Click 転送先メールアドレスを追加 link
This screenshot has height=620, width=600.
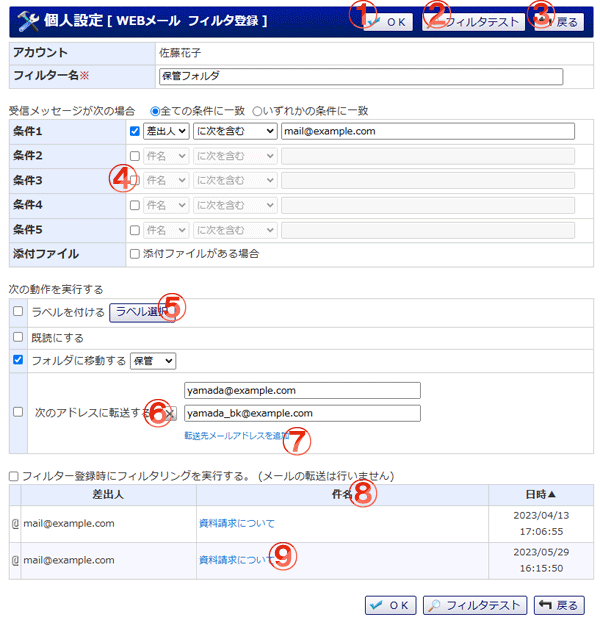pyautogui.click(x=237, y=436)
